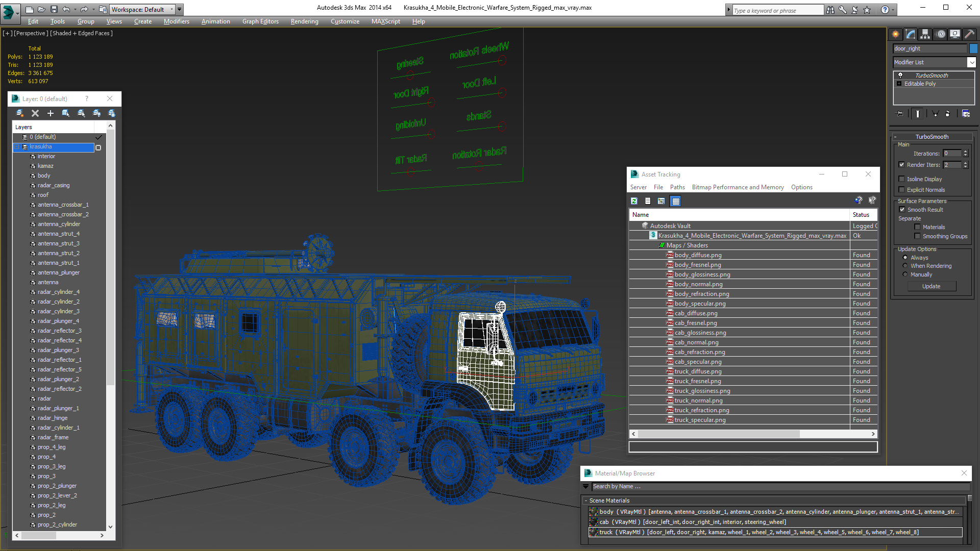The width and height of the screenshot is (980, 551).
Task: Click Make Unique icon below modifier stack
Action: coord(935,114)
